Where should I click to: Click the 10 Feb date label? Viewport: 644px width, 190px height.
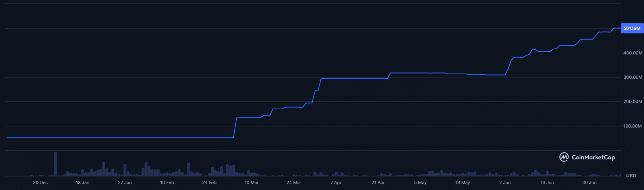[x=167, y=182]
